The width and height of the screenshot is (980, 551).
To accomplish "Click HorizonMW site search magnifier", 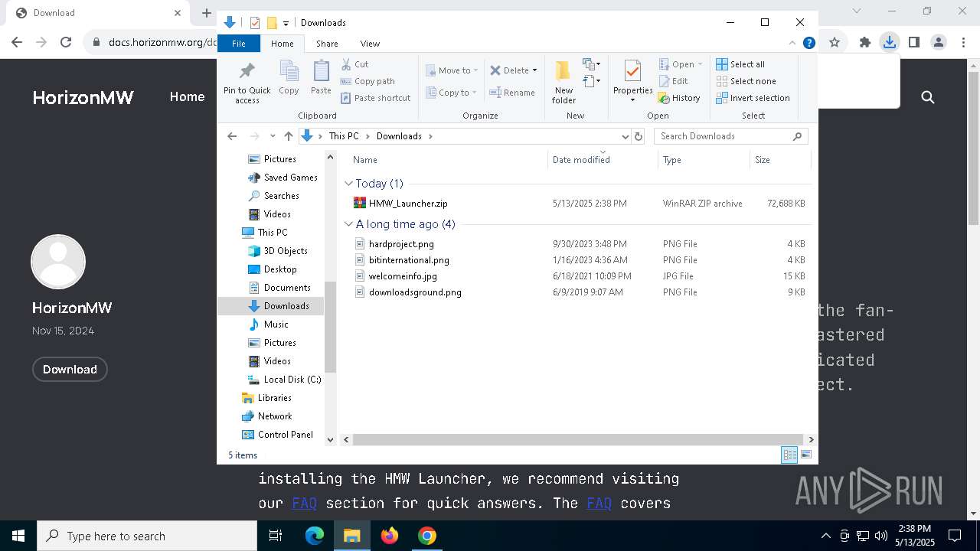I will (928, 97).
